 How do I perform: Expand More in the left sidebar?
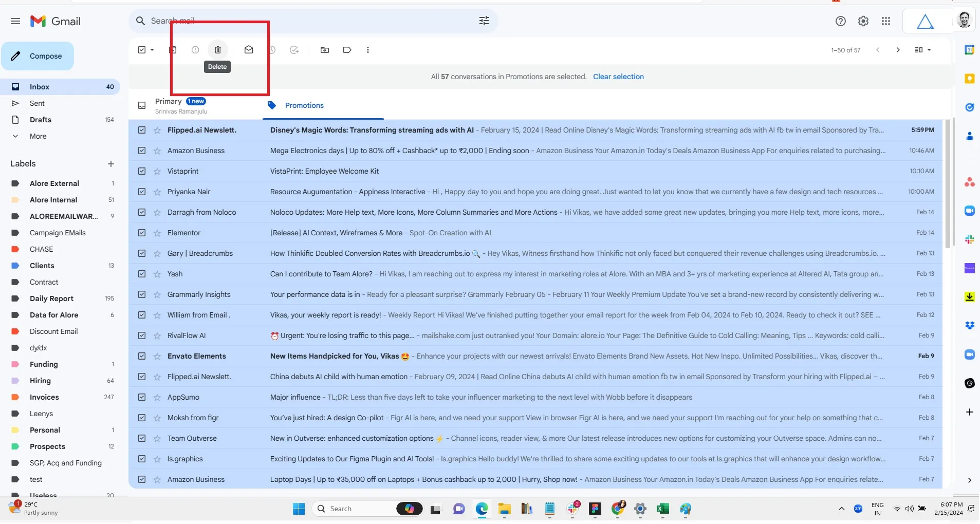[38, 136]
